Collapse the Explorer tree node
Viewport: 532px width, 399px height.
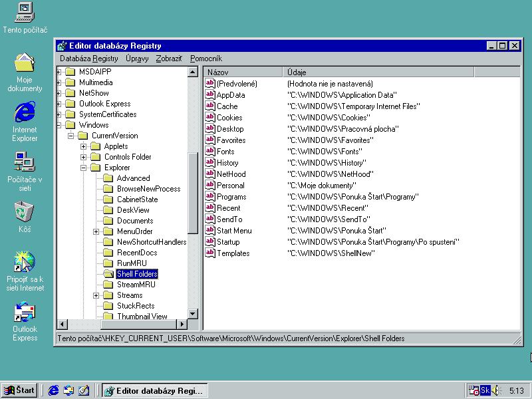pyautogui.click(x=84, y=168)
